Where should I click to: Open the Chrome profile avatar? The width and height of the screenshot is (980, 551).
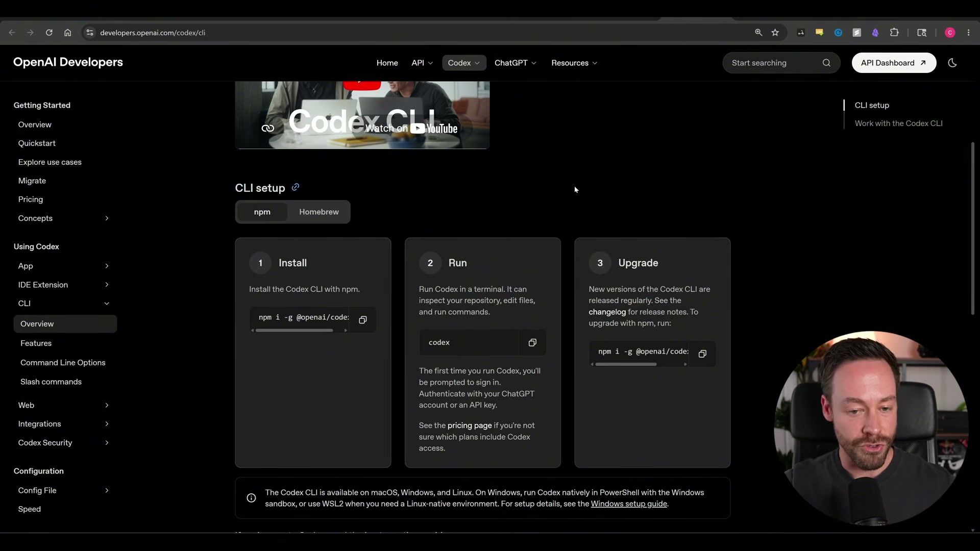(x=950, y=33)
